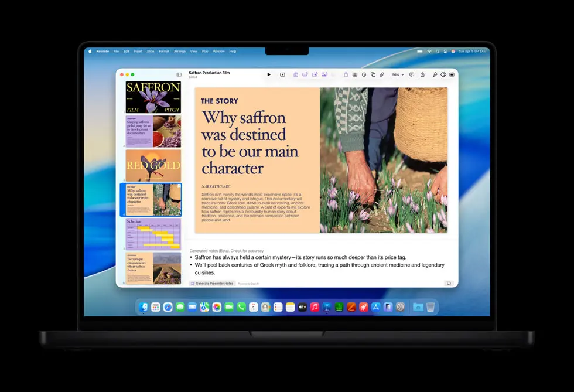This screenshot has height=392, width=574.
Task: Click Generate Presenter Notes
Action: tap(211, 283)
